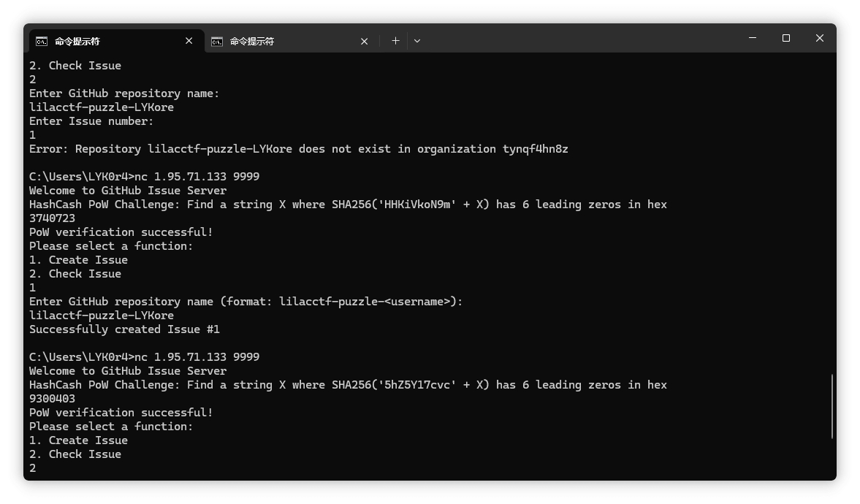
Task: Open a new tab with the plus button
Action: (x=395, y=41)
